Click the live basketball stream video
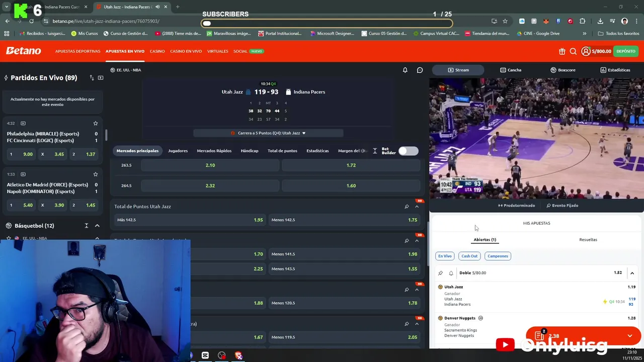 click(x=536, y=138)
